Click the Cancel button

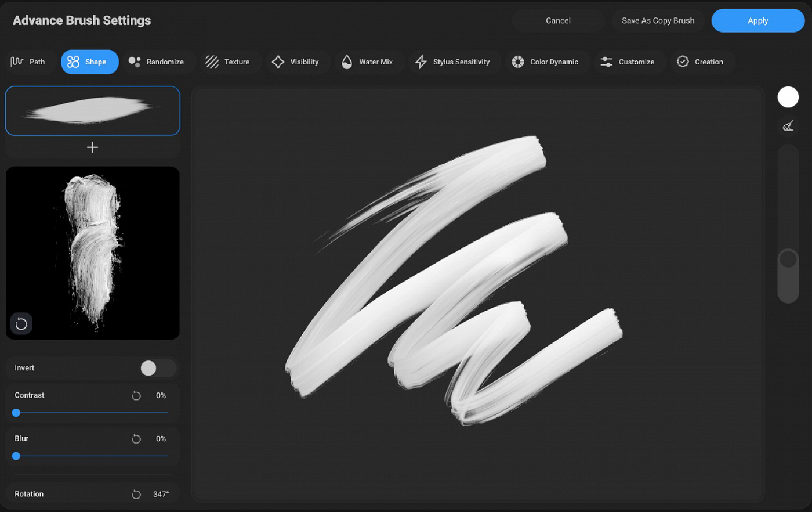pos(558,20)
